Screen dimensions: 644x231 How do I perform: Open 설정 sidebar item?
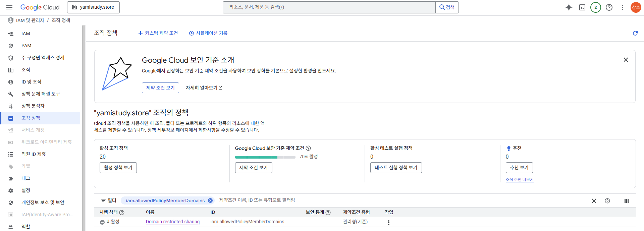[x=40, y=190]
